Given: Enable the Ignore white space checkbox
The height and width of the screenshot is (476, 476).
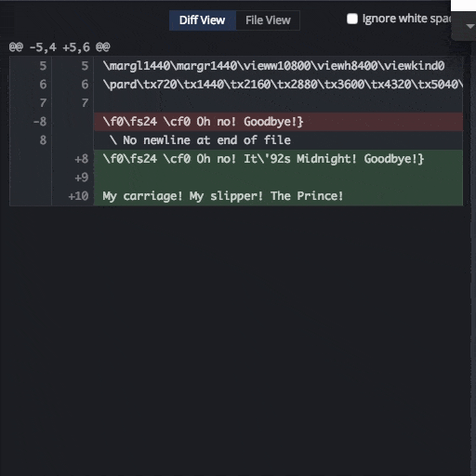Looking at the screenshot, I should pyautogui.click(x=352, y=19).
